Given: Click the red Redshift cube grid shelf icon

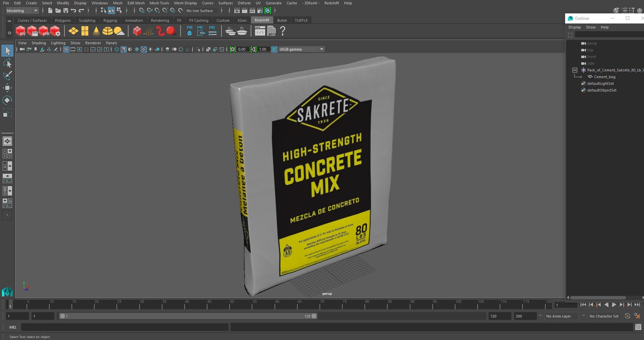Looking at the screenshot, I should click(x=137, y=31).
